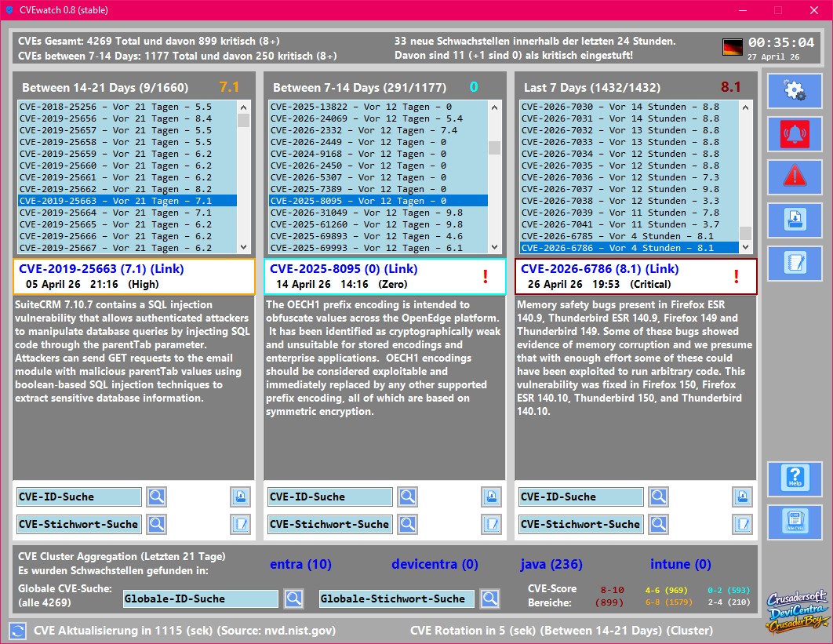The height and width of the screenshot is (644, 833).
Task: Open the CVE-2019-25663 (7.1) link
Action: (101, 269)
